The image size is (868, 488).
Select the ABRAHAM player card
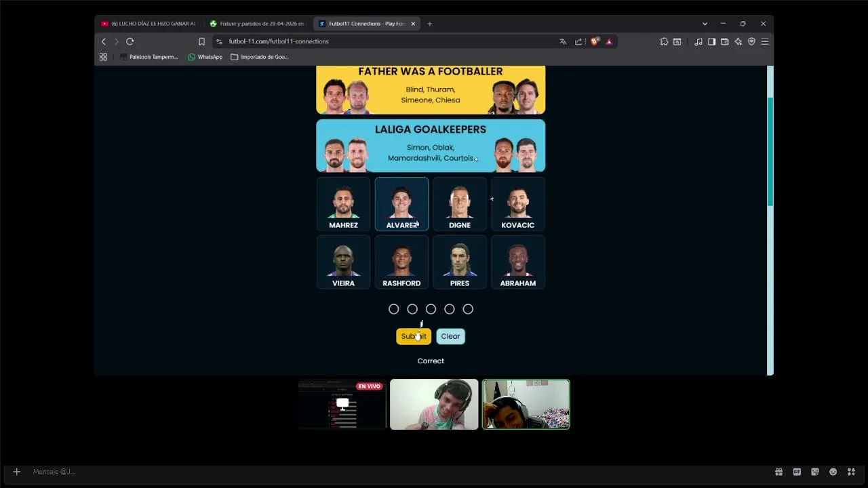coord(518,262)
